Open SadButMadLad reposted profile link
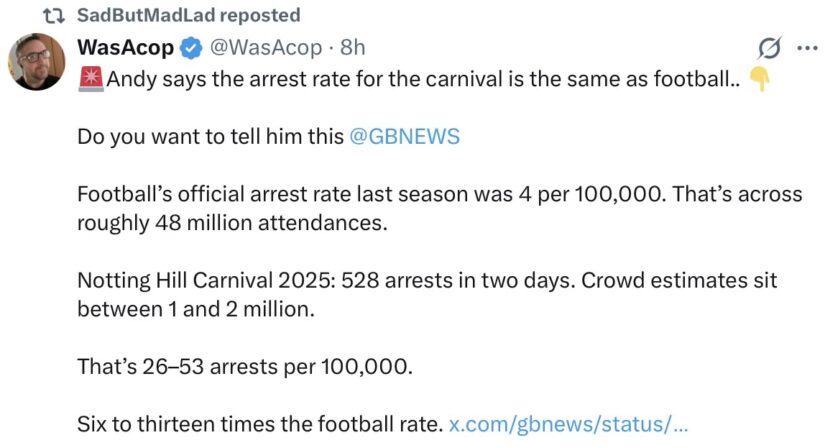Viewport: 825px width, 448px height. point(188,15)
